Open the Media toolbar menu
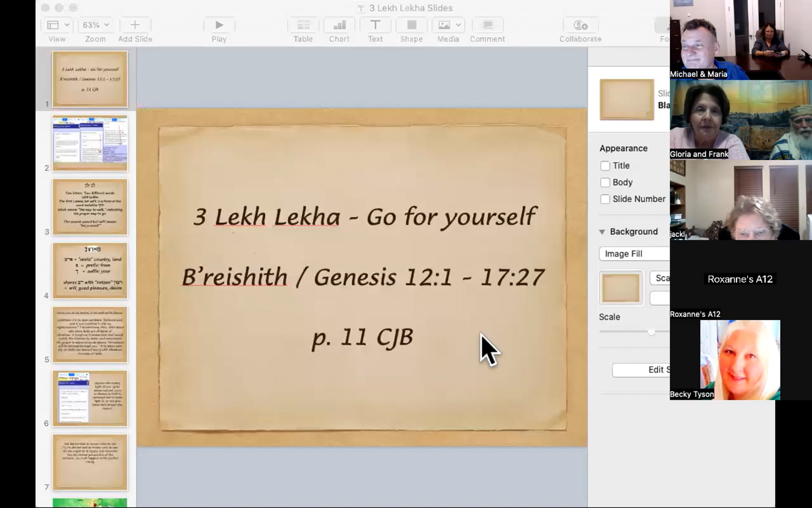 coord(448,25)
